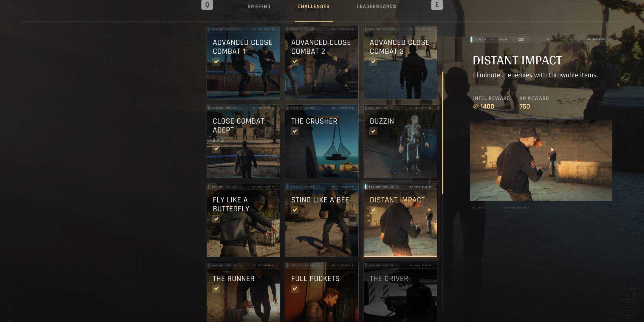The width and height of the screenshot is (644, 322).
Task: Click the Fly Like a Butterfly checkmark
Action: [216, 219]
